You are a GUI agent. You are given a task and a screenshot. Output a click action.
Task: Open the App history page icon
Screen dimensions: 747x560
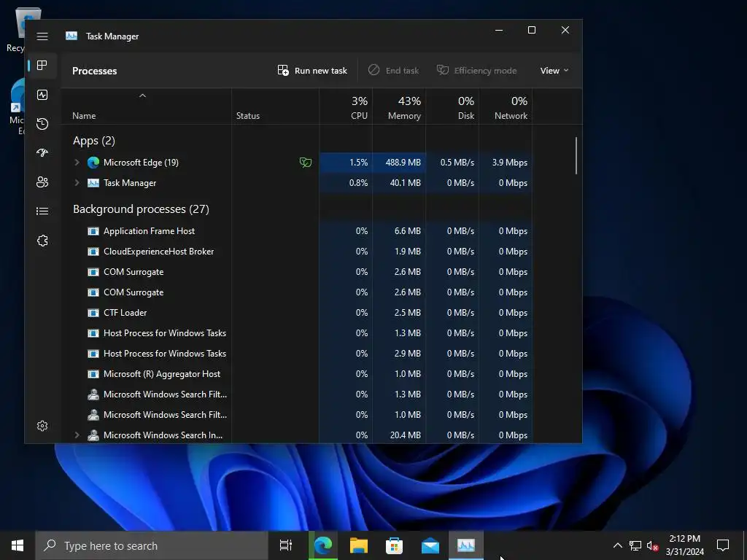pos(42,124)
